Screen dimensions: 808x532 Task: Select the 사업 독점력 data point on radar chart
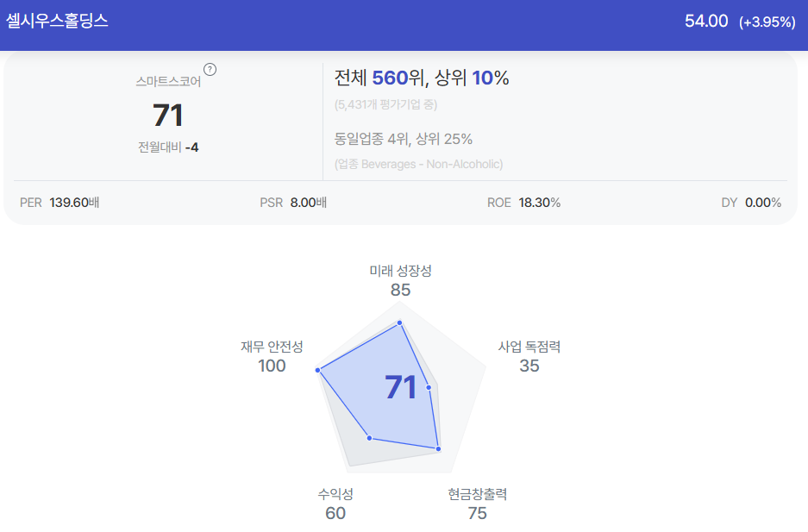[429, 387]
